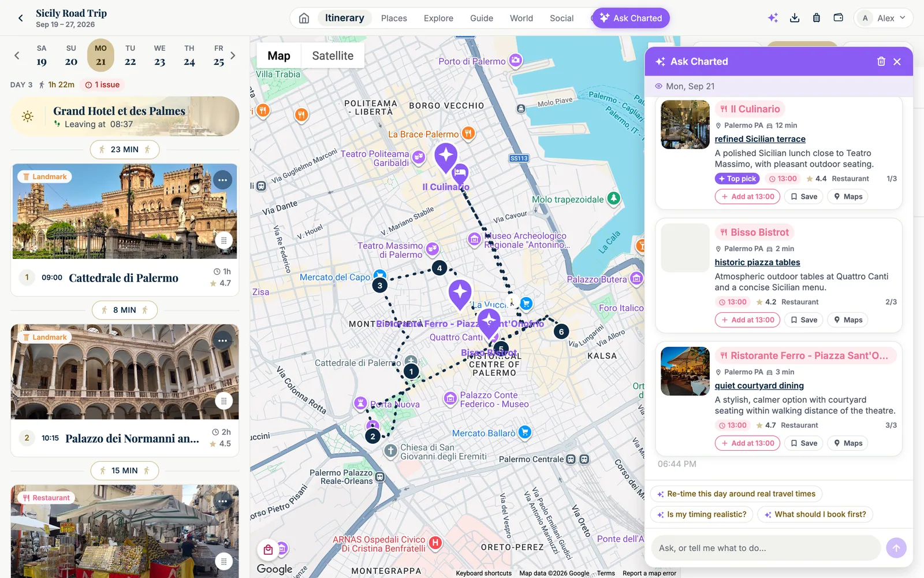The width and height of the screenshot is (924, 578).
Task: Click the 1 issue warning badge
Action: [102, 84]
